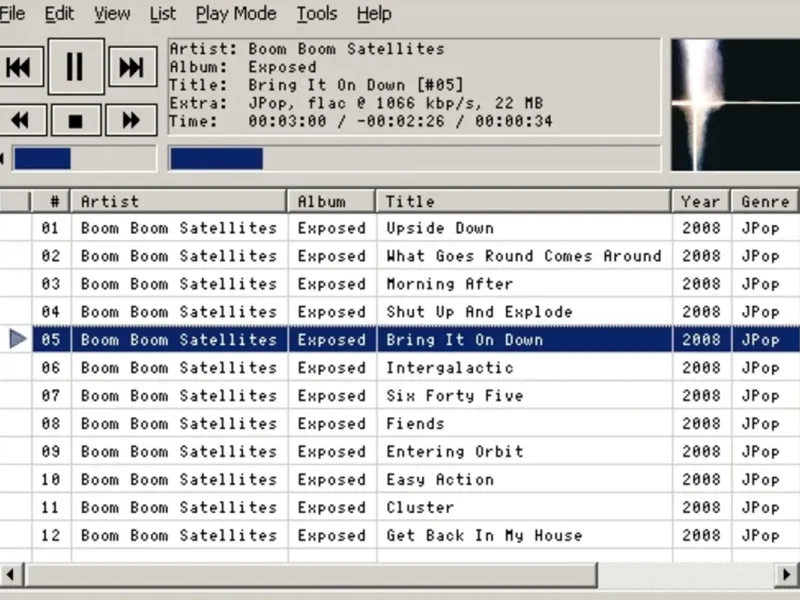The image size is (800, 600).
Task: Select the track Morning After
Action: [449, 284]
